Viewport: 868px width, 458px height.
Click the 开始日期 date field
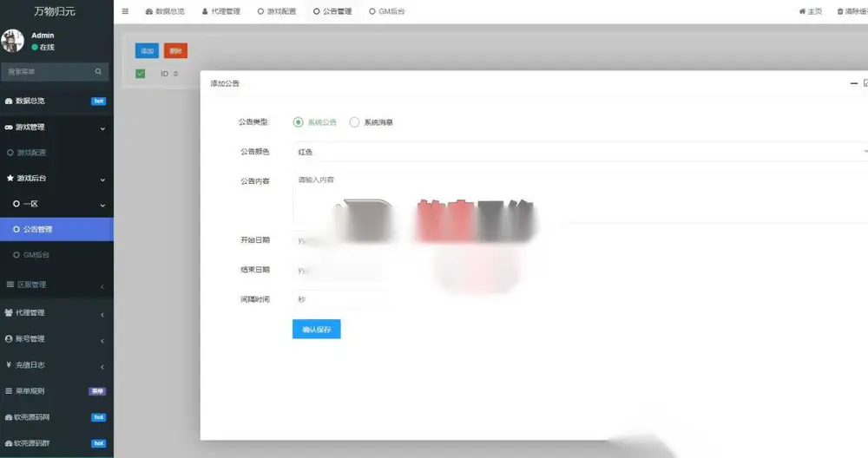point(339,240)
